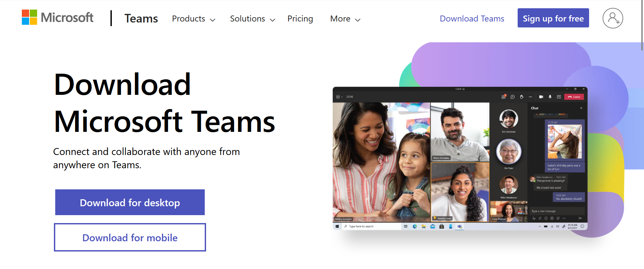
Task: Open the Teams home link in header
Action: [x=141, y=19]
